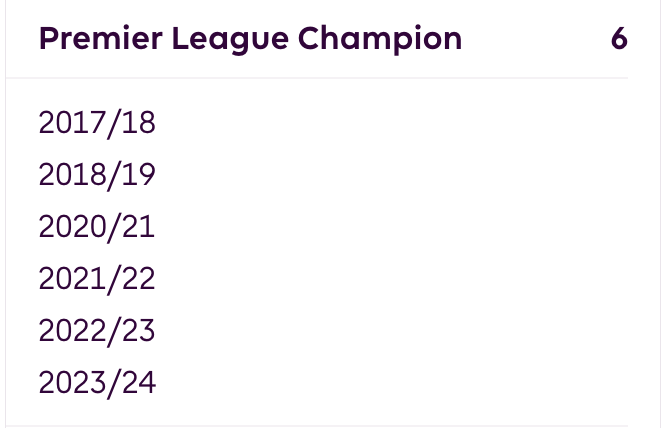Click the 2021/22 season entry
Viewport: 666px width, 428px height.
97,279
